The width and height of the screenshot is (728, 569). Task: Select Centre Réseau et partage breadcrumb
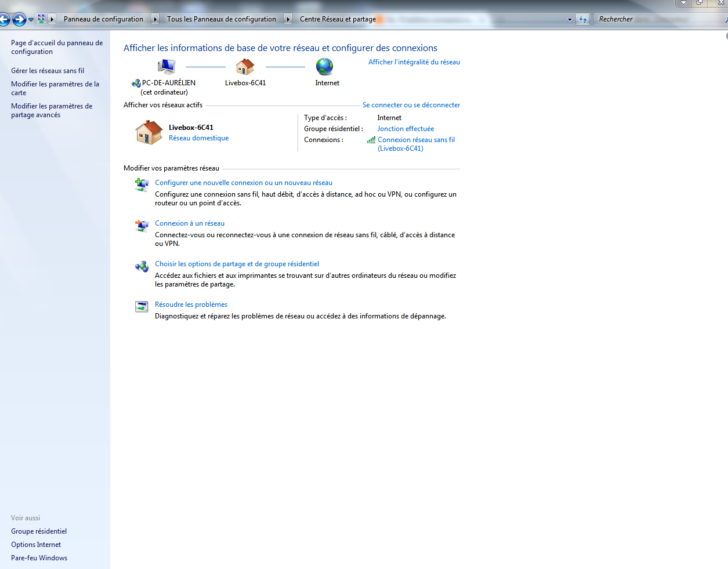[x=338, y=19]
